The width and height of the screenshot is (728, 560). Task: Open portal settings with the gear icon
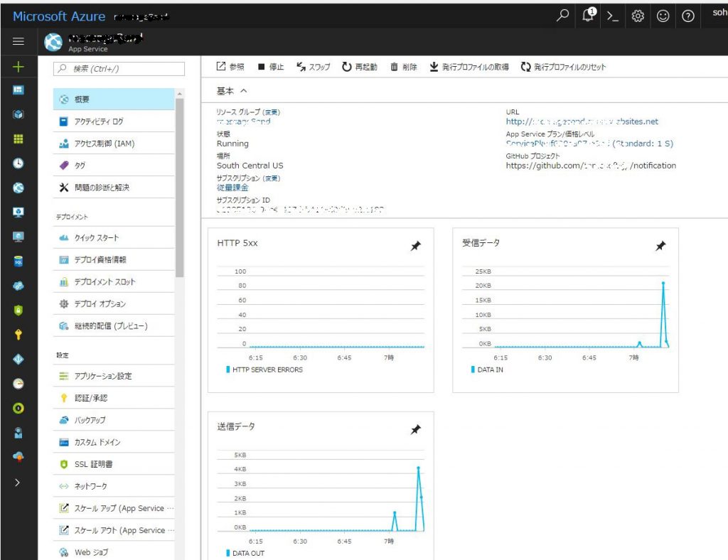point(638,15)
